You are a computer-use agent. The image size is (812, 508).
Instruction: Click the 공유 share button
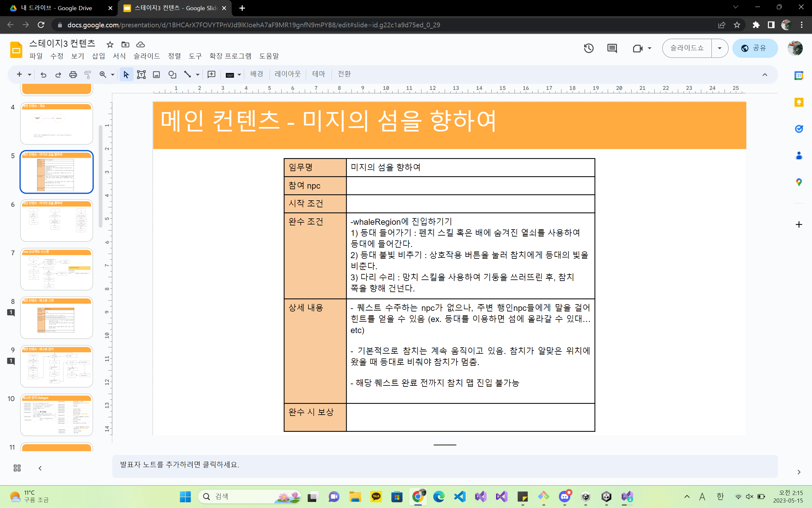[755, 48]
